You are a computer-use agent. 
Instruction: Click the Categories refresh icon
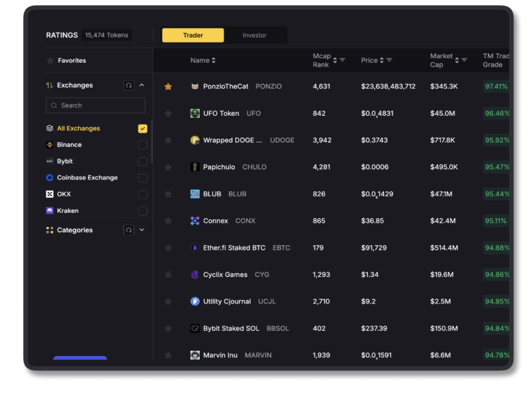tap(129, 230)
